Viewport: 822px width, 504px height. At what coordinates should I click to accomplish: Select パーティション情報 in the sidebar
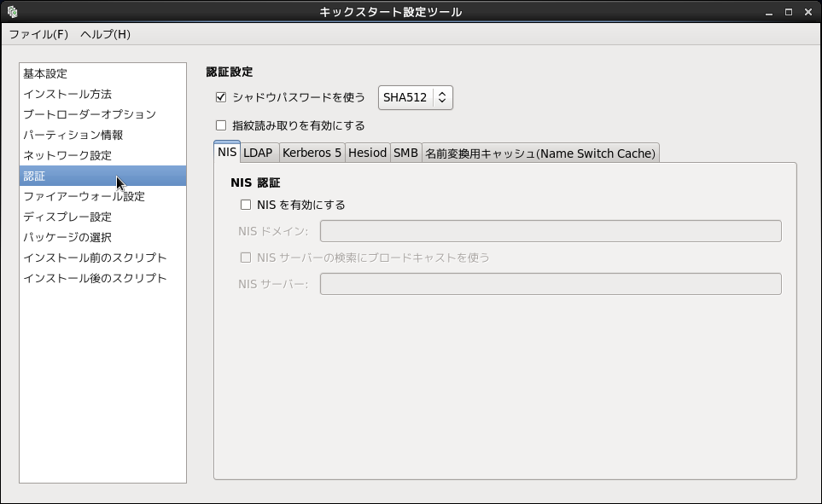(x=73, y=135)
